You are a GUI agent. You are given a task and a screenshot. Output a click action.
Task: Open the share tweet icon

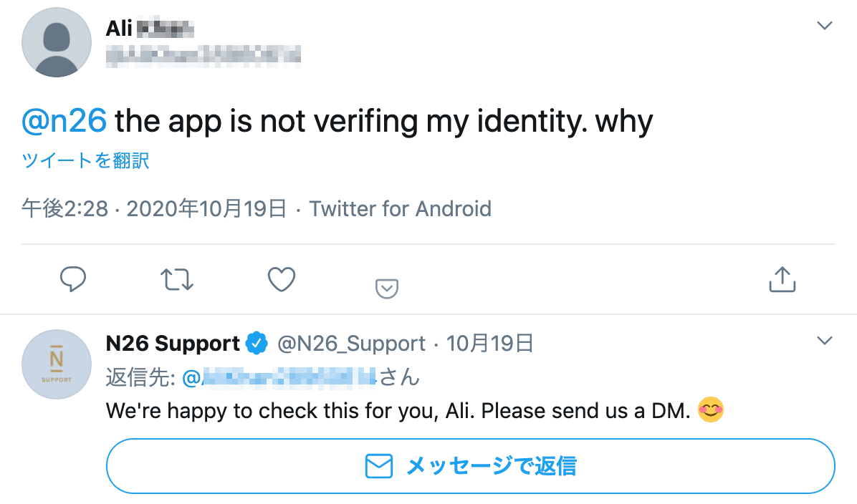click(x=782, y=279)
